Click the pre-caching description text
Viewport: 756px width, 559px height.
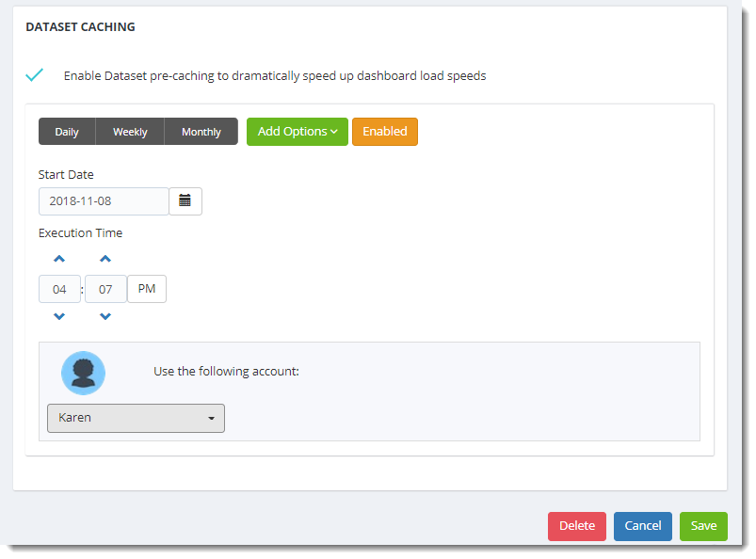coord(275,76)
